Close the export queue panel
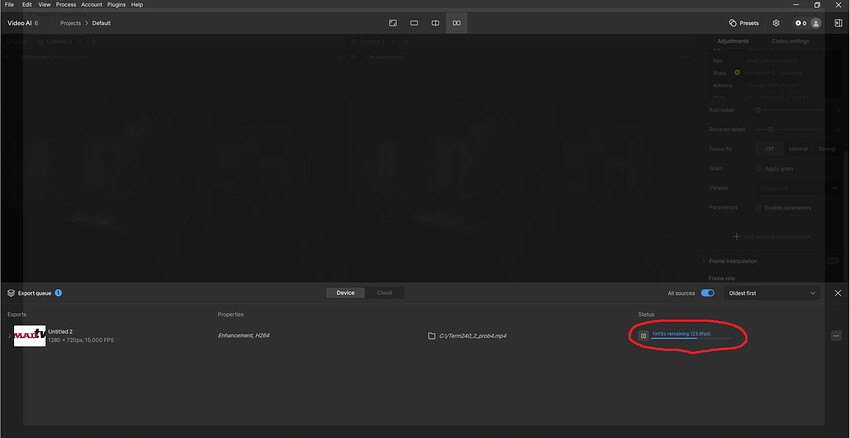The image size is (850, 438). 838,293
